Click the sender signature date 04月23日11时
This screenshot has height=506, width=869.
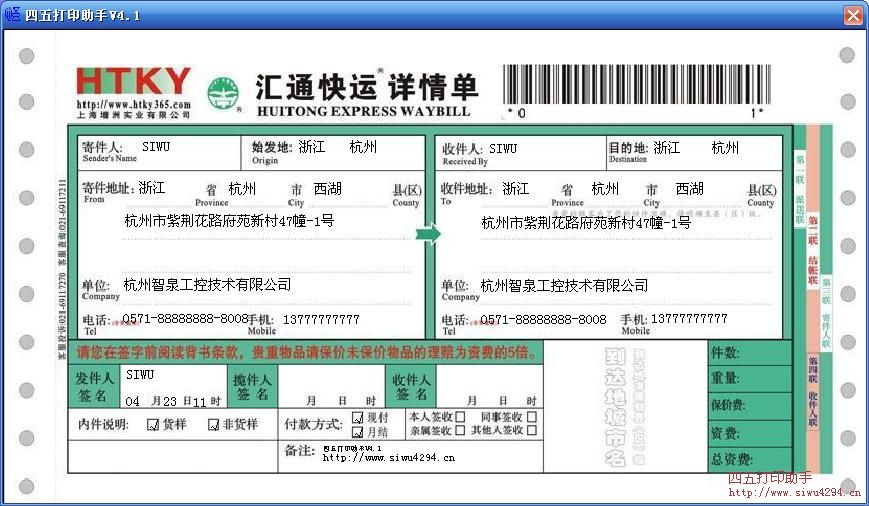click(x=173, y=401)
